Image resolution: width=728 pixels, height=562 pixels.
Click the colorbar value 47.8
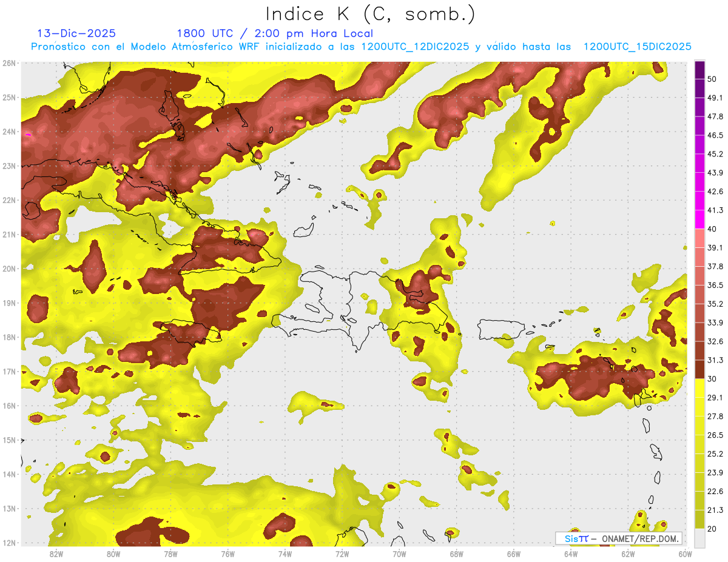(x=715, y=116)
